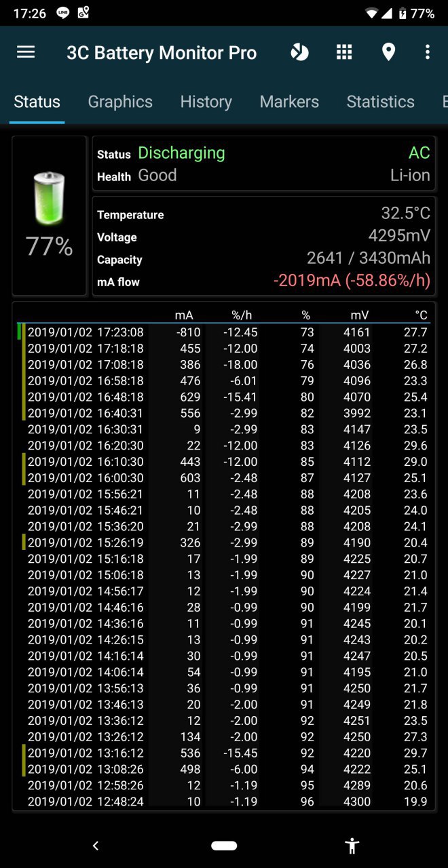448x868 pixels.
Task: Select the 2019/01/02 13:46:13 history row
Action: coord(224,705)
